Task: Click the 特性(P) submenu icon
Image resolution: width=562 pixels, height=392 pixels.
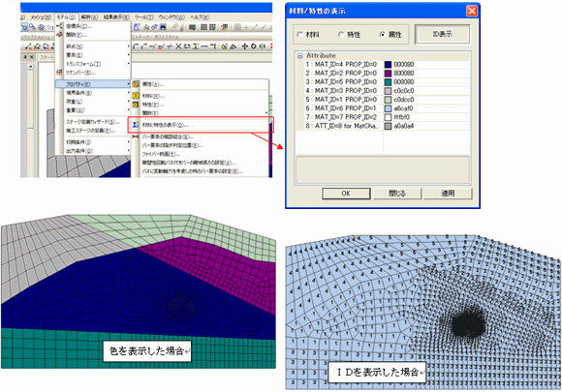Action: [136, 105]
